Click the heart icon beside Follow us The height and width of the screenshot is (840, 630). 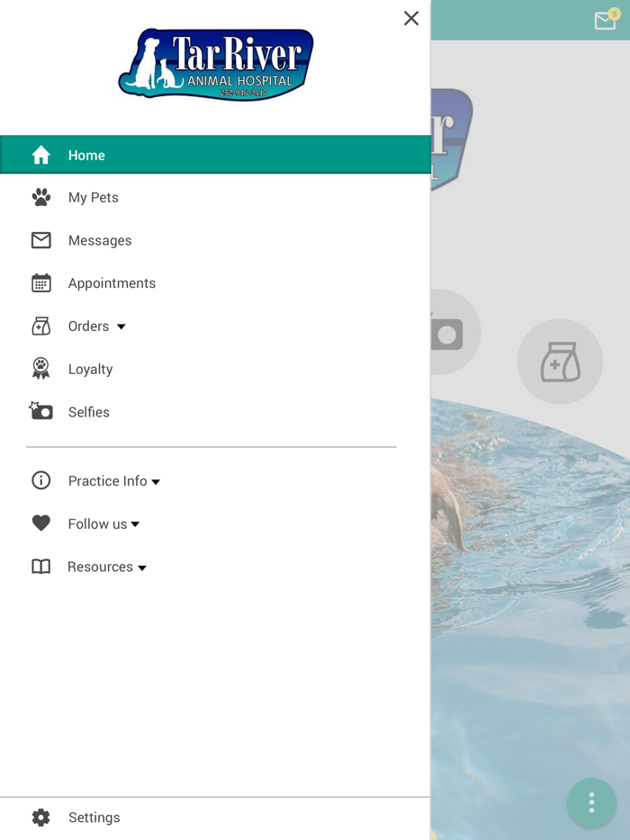click(x=40, y=523)
